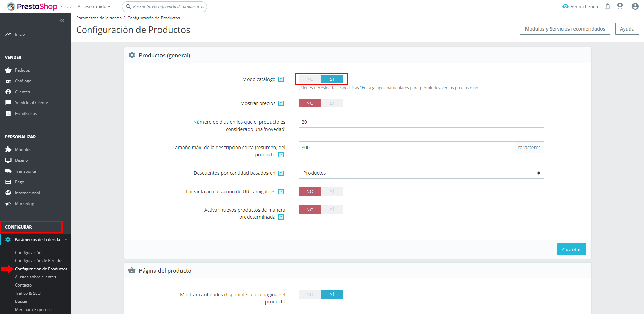Screen dimensions: 644x314
Task: Click the Guardar button
Action: tap(572, 250)
